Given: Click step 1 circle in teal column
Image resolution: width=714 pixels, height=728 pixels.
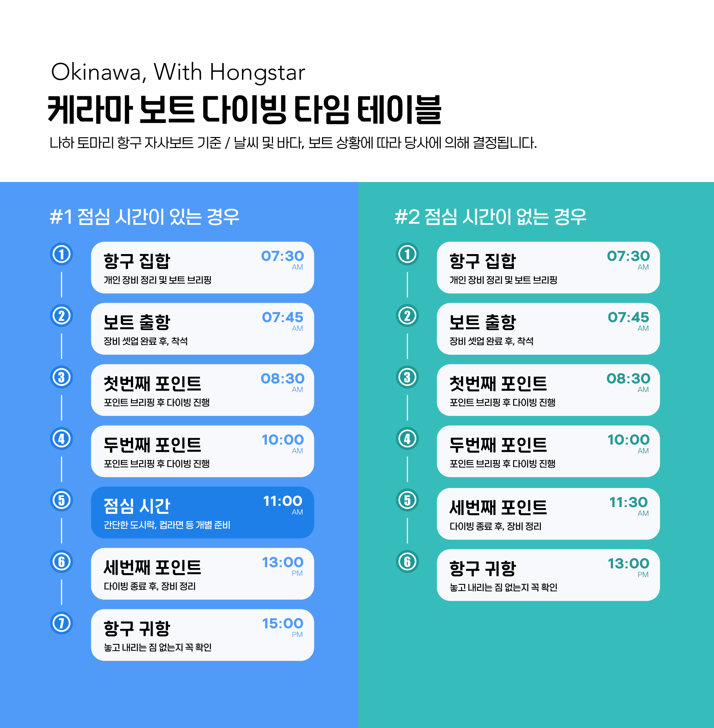Looking at the screenshot, I should tap(407, 254).
